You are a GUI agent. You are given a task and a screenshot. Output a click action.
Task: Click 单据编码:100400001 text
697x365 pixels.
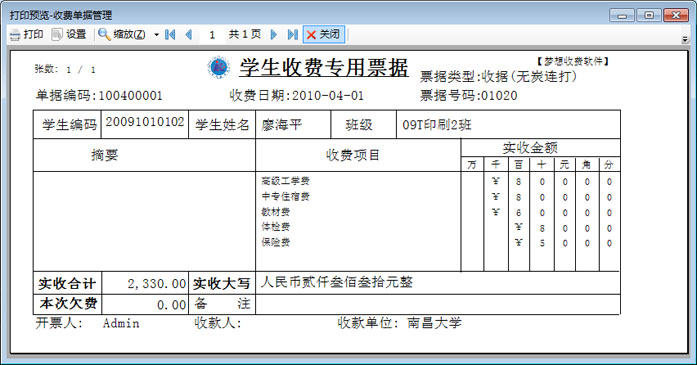point(99,96)
